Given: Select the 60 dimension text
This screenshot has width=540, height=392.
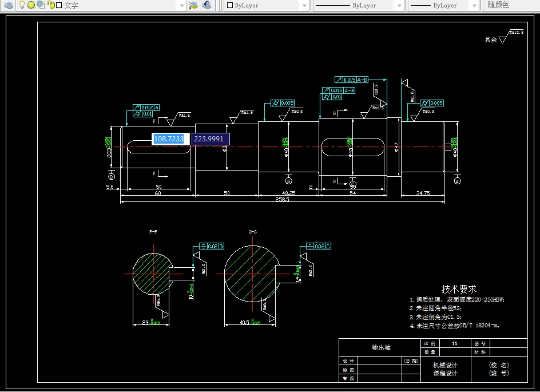Looking at the screenshot, I should pyautogui.click(x=158, y=193).
